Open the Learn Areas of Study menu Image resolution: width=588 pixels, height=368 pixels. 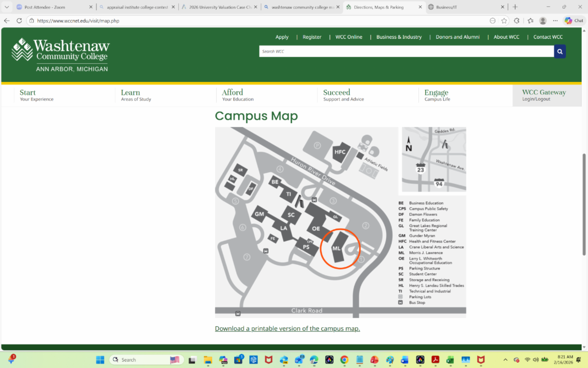136,95
